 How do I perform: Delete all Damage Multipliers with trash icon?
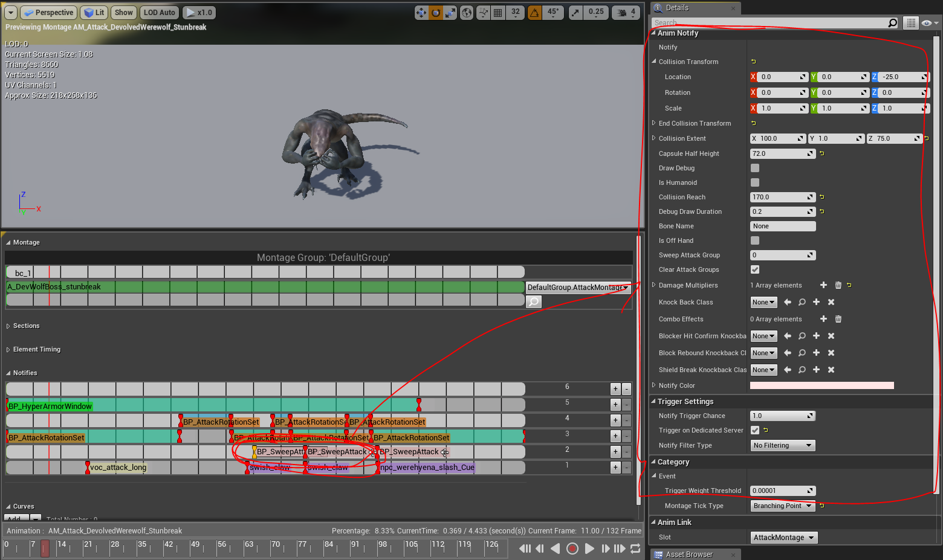click(x=838, y=285)
